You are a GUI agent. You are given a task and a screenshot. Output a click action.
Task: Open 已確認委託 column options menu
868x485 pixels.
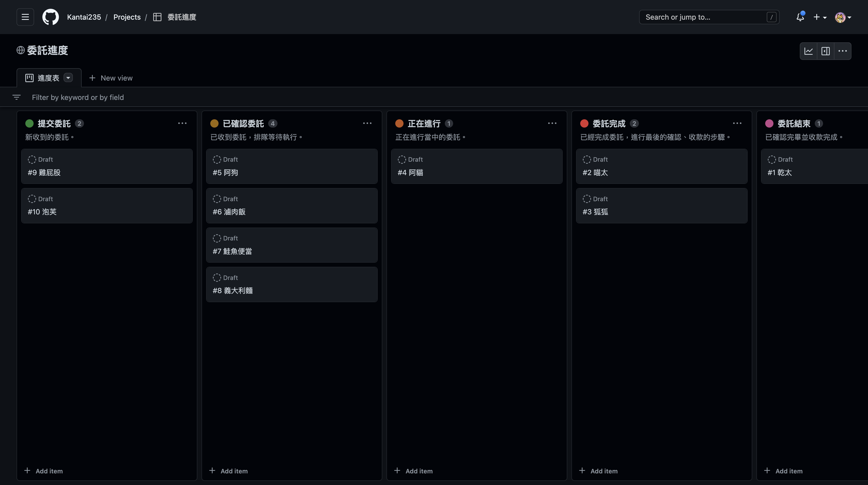[x=367, y=123]
